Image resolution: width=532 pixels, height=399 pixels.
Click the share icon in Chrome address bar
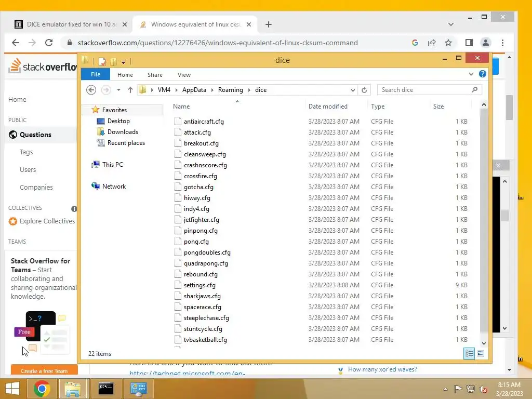point(432,43)
